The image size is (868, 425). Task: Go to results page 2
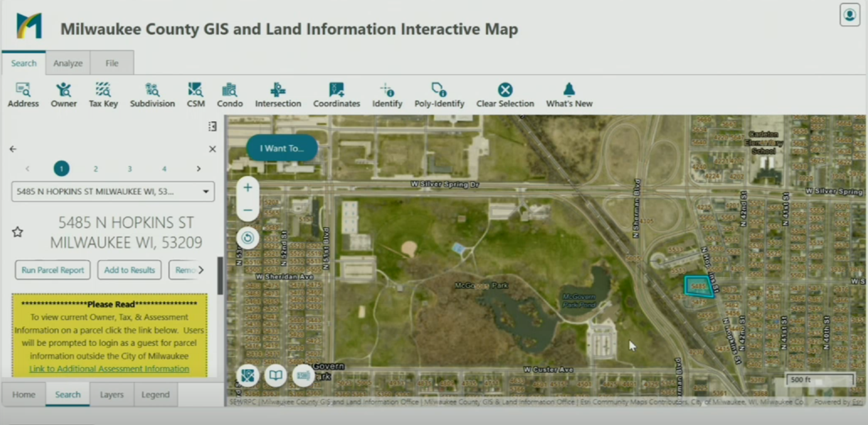point(96,169)
